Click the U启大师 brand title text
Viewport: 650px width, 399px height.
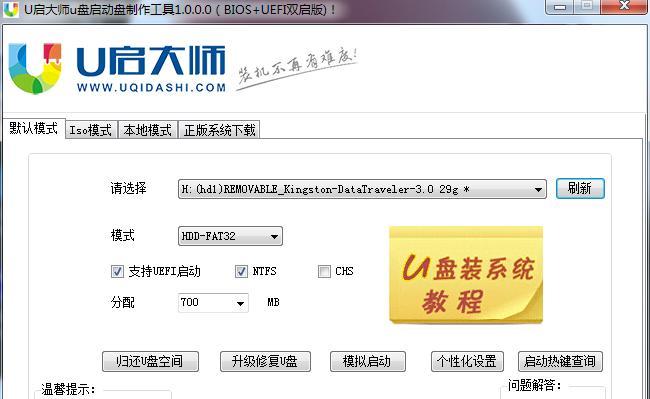[151, 61]
